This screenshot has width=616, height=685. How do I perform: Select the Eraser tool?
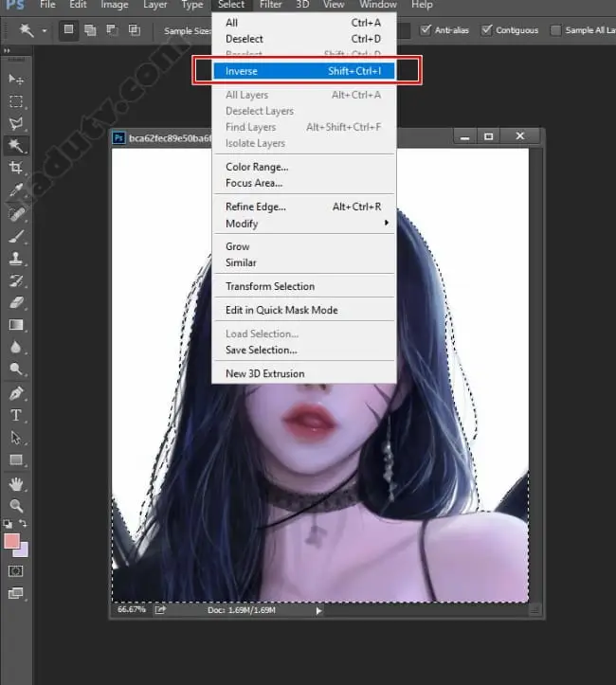tap(16, 303)
